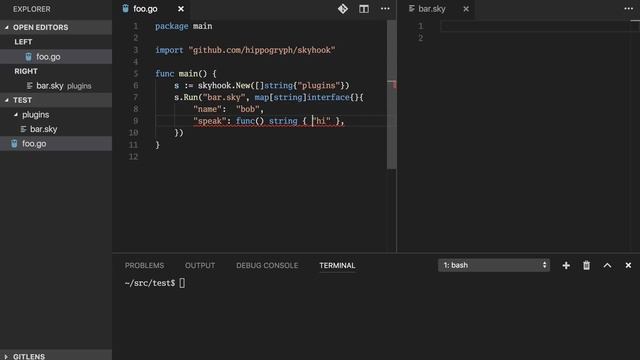Open more actions menu for foo.go editor
Image resolution: width=640 pixels, height=360 pixels.
coord(385,9)
